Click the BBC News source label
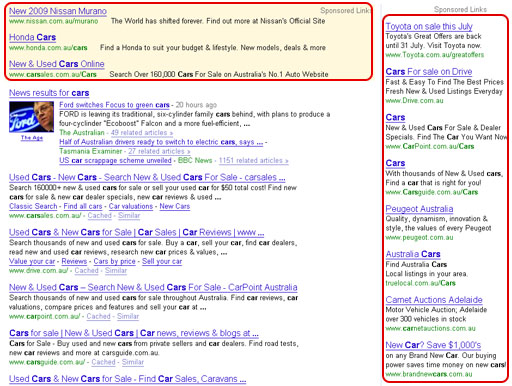This screenshot has height=386, width=512. [195, 160]
